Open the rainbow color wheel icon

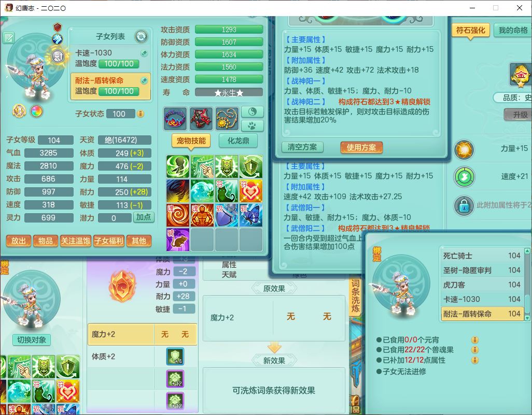coord(36,111)
